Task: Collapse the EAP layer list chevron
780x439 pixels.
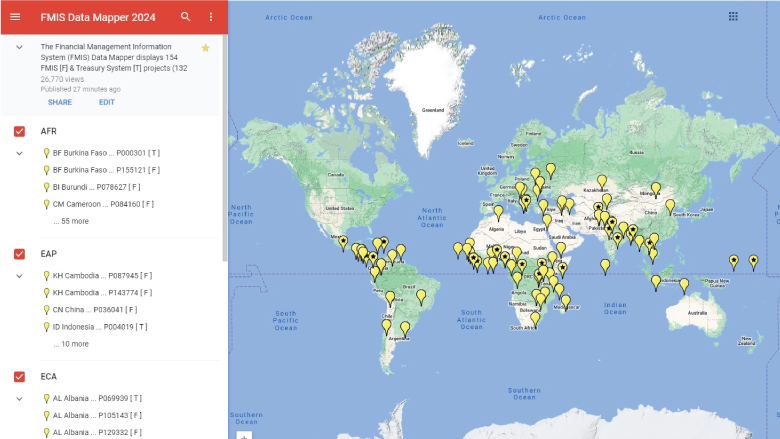Action: pyautogui.click(x=19, y=276)
